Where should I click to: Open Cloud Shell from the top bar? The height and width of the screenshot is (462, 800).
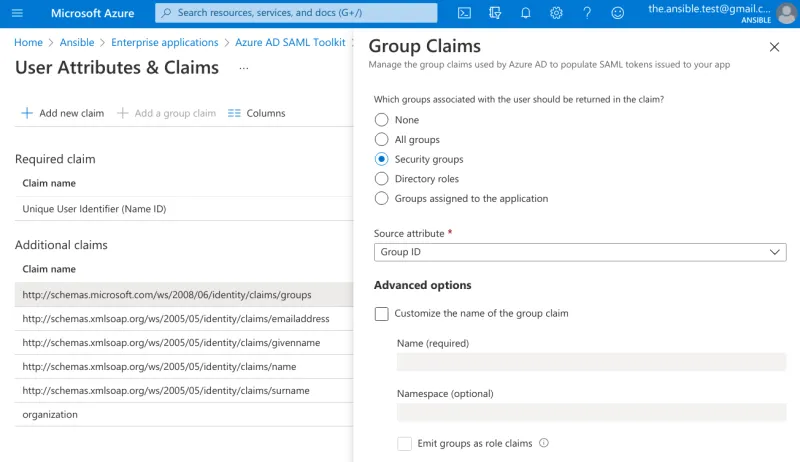click(464, 13)
